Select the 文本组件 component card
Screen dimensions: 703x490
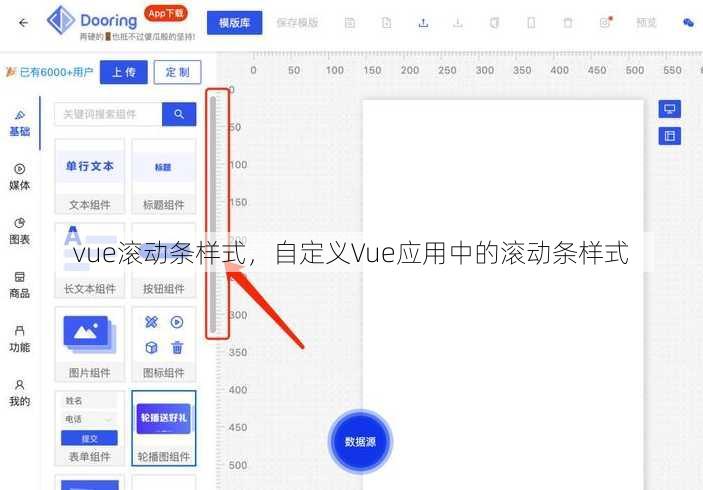pyautogui.click(x=90, y=176)
